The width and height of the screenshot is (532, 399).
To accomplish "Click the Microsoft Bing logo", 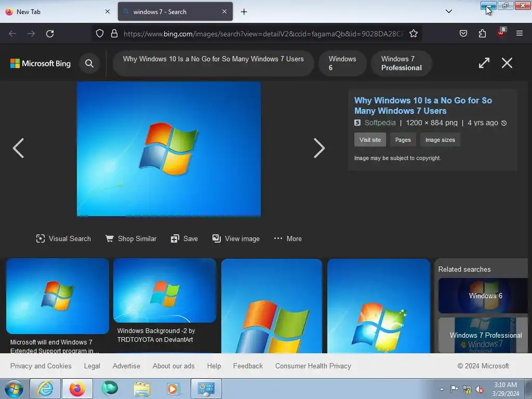I will pos(41,63).
